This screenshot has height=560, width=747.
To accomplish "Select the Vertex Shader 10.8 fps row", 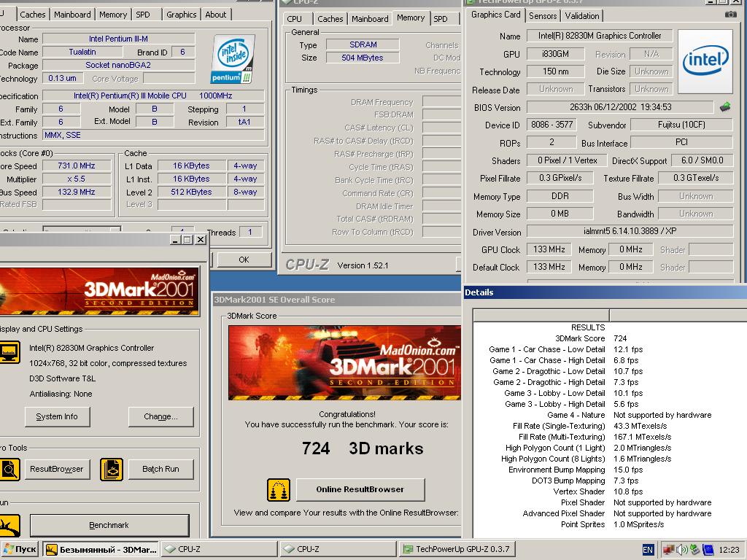I will (611, 492).
